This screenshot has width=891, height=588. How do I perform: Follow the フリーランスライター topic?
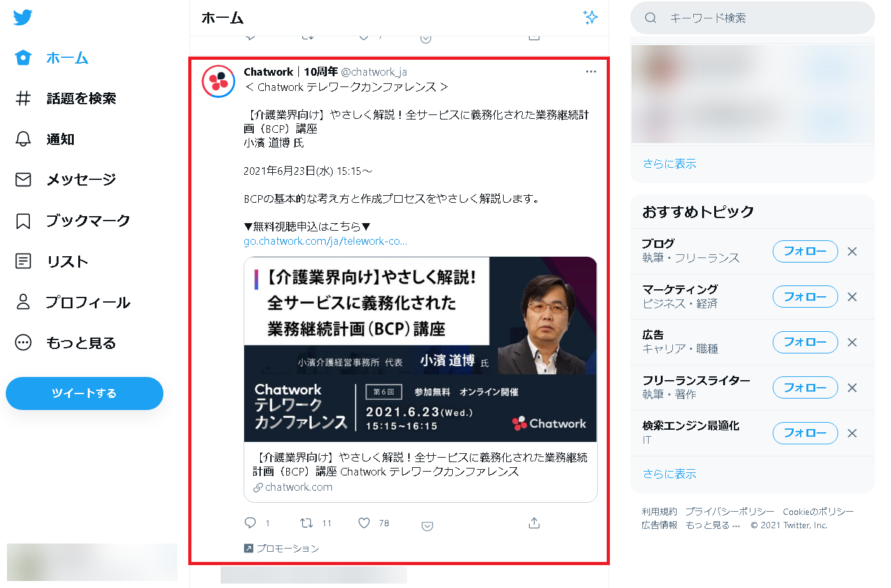pyautogui.click(x=805, y=388)
